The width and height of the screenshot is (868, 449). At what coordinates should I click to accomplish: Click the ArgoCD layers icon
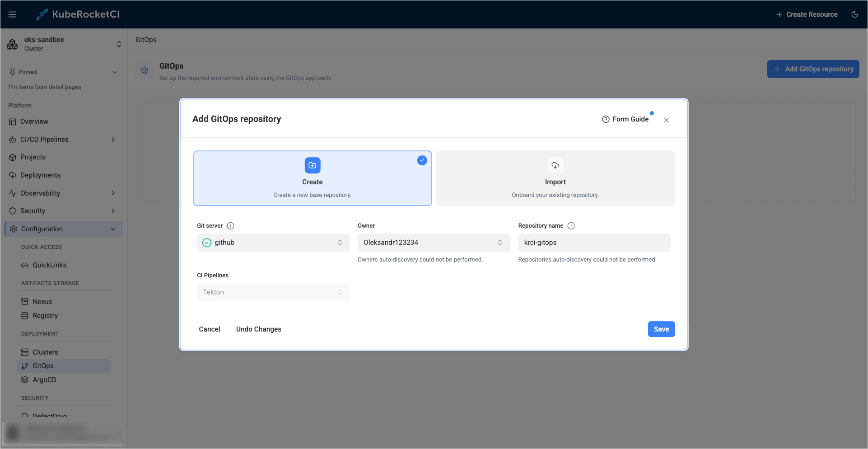tap(25, 380)
